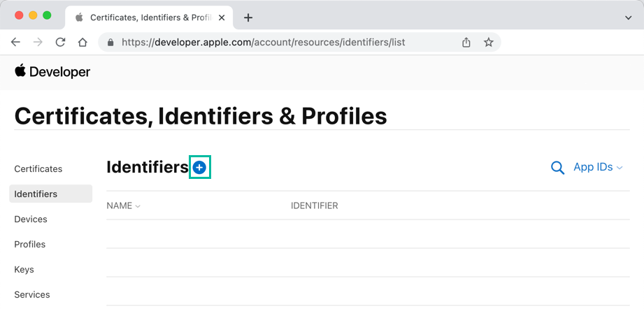Go to Profiles in the sidebar

click(30, 244)
